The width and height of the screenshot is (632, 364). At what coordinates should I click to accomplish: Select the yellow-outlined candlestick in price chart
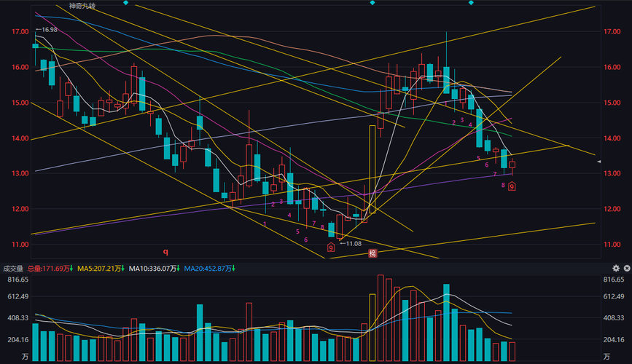pyautogui.click(x=372, y=170)
